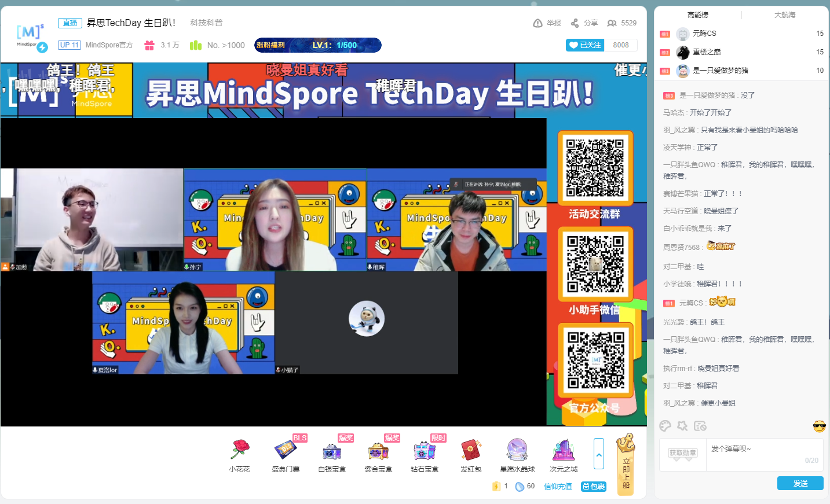Click the 稚晖 participant video tile
This screenshot has height=504, width=830.
pos(456,220)
